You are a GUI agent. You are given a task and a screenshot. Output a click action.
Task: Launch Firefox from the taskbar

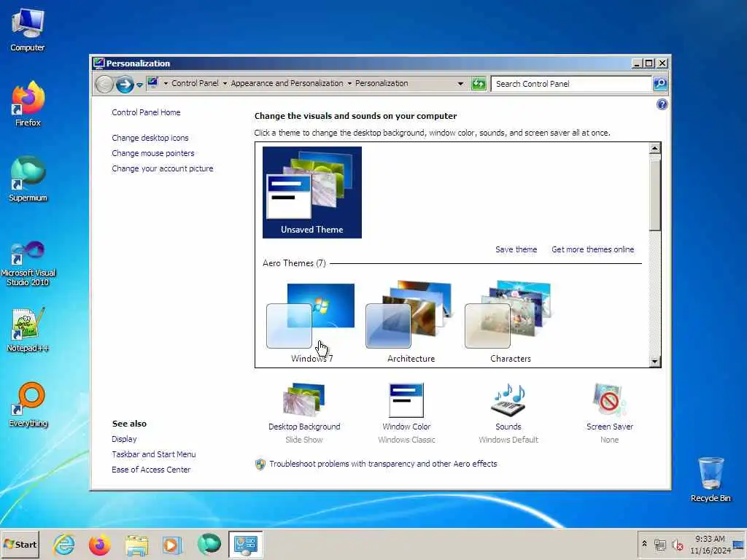[x=100, y=545]
